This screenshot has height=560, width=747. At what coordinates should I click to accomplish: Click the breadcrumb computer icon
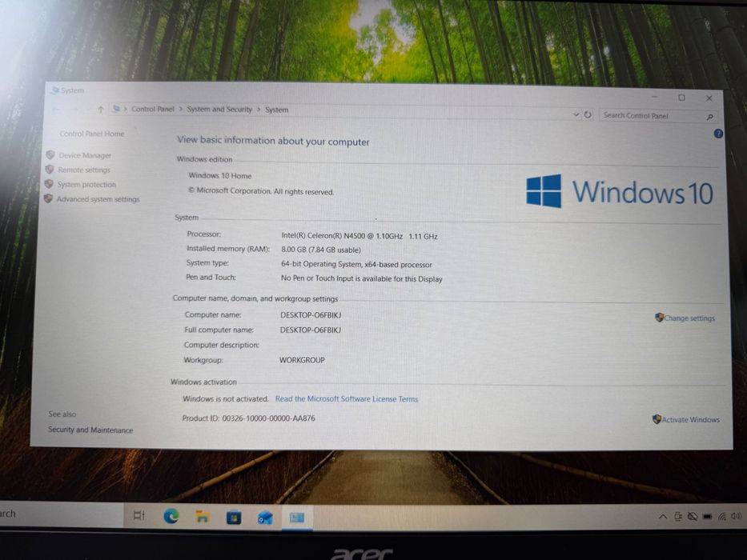[116, 109]
